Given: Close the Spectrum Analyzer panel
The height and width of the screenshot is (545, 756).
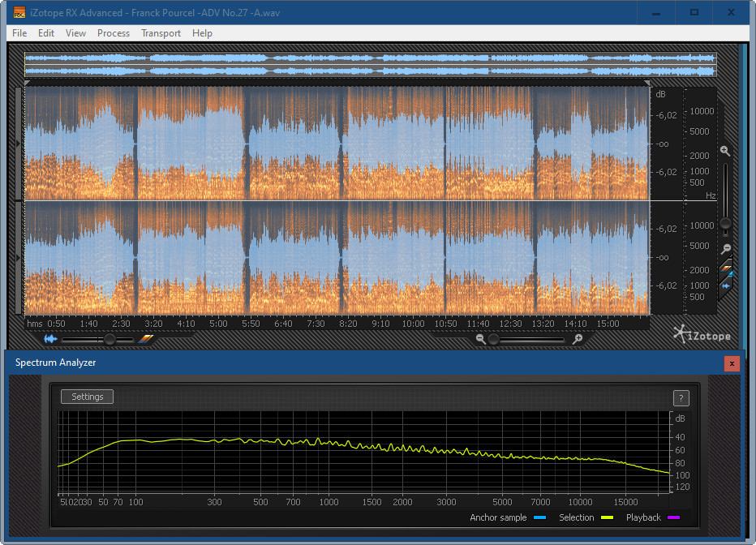Looking at the screenshot, I should click(x=732, y=363).
